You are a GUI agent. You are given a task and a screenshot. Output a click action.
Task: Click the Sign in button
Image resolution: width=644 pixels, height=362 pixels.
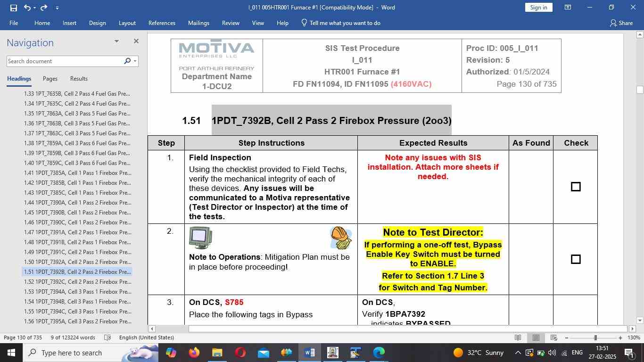coord(538,8)
